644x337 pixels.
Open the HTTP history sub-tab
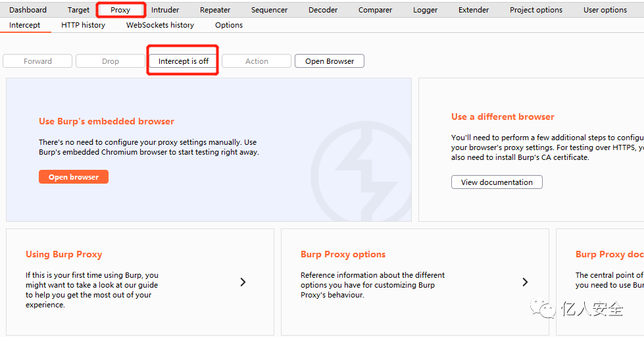click(84, 25)
